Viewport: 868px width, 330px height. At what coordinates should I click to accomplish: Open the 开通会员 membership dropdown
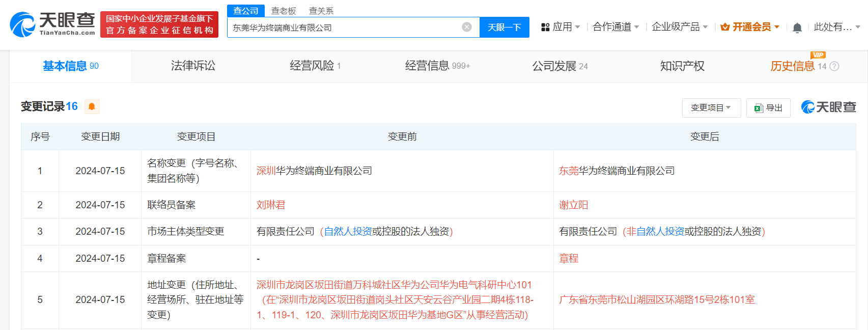point(750,27)
